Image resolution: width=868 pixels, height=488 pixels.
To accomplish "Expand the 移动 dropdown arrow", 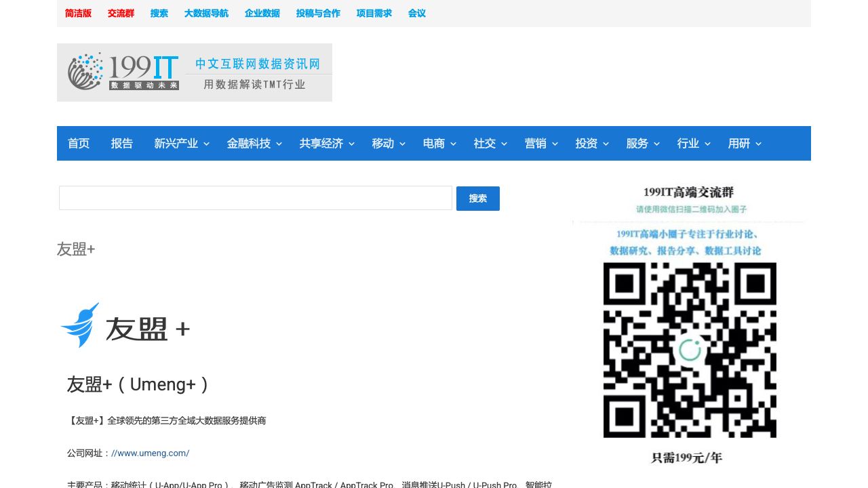I will (402, 144).
